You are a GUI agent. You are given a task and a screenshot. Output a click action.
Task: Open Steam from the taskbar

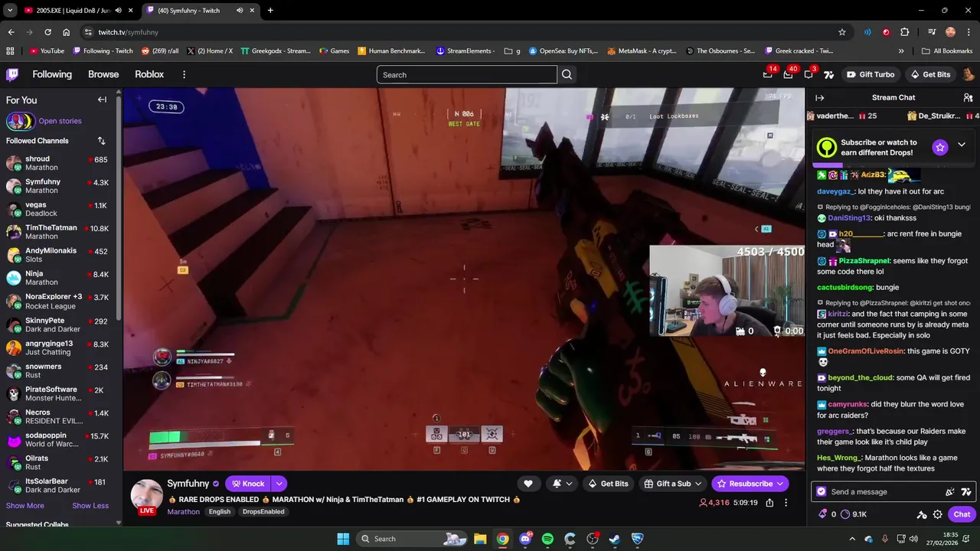(x=615, y=539)
